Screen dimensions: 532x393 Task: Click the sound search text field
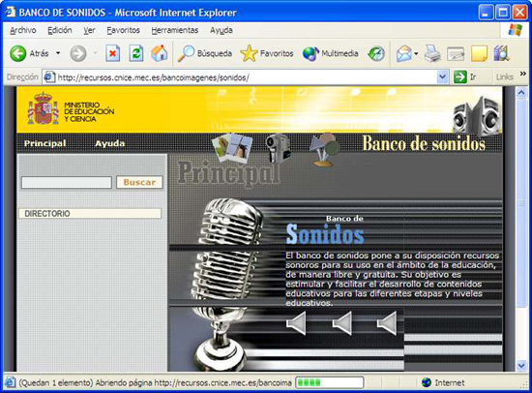tap(67, 182)
